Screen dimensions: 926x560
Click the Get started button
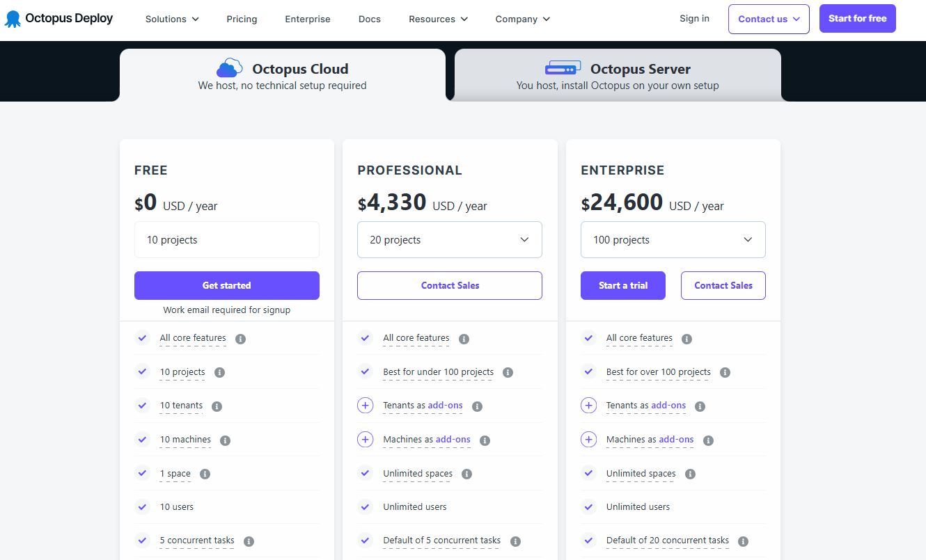click(226, 285)
